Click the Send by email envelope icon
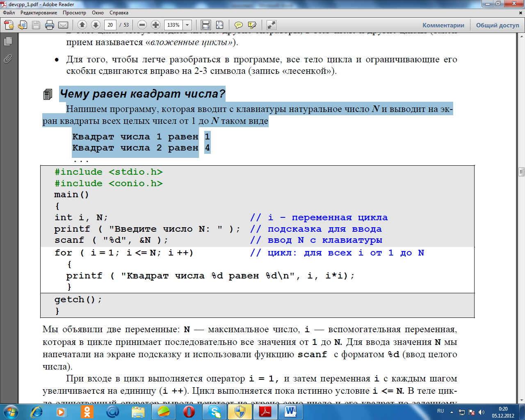The height and width of the screenshot is (420, 525). [63, 25]
